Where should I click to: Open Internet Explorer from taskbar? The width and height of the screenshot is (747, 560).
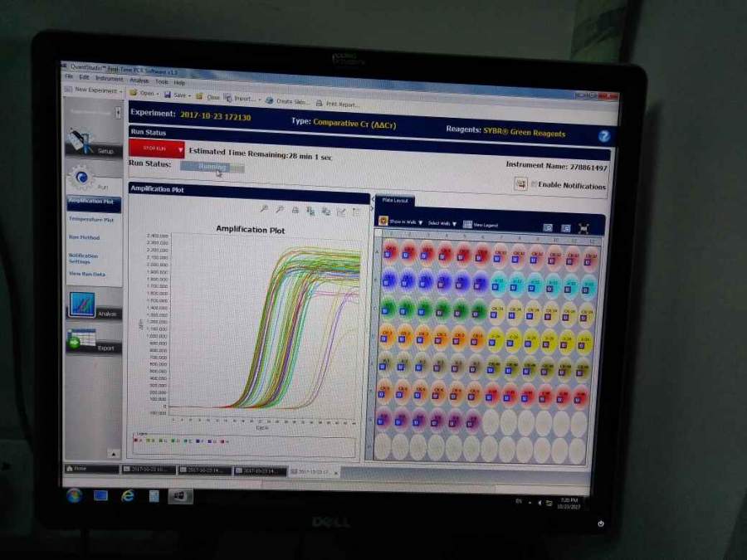tap(127, 496)
